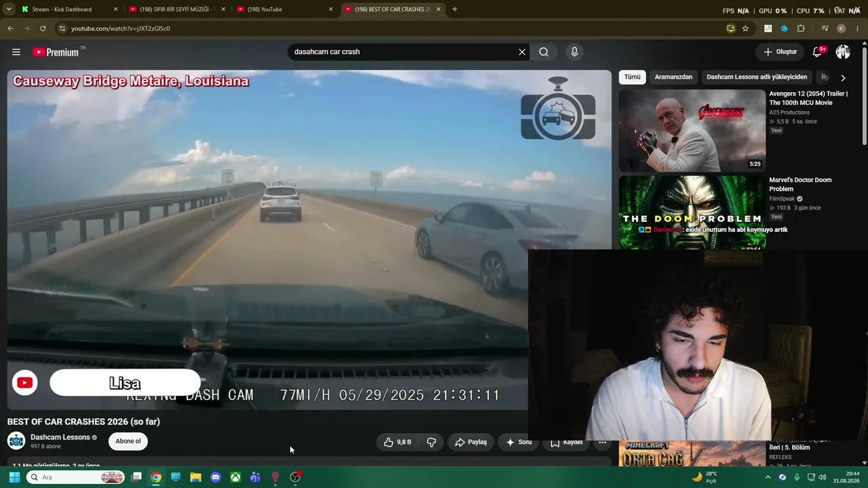Open Task View on the taskbar
868x488 pixels.
coord(136,477)
